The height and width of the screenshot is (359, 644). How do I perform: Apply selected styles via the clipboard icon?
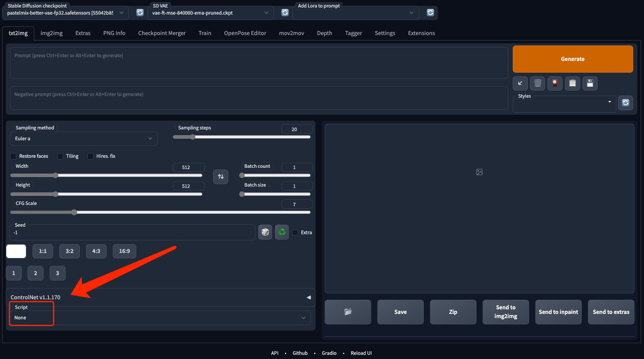pyautogui.click(x=573, y=83)
